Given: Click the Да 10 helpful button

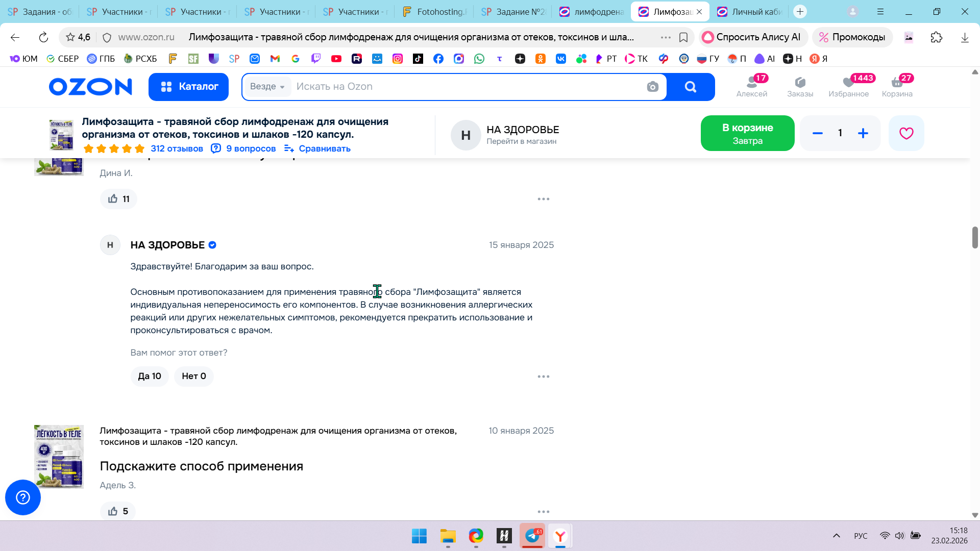Looking at the screenshot, I should pyautogui.click(x=149, y=377).
